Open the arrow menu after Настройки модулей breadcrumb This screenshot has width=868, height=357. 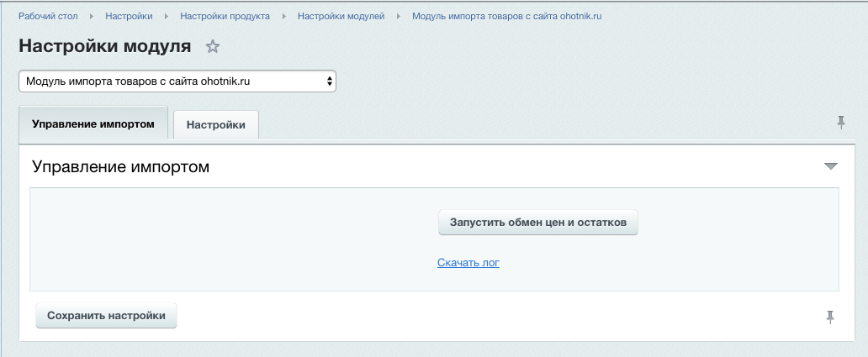click(398, 16)
